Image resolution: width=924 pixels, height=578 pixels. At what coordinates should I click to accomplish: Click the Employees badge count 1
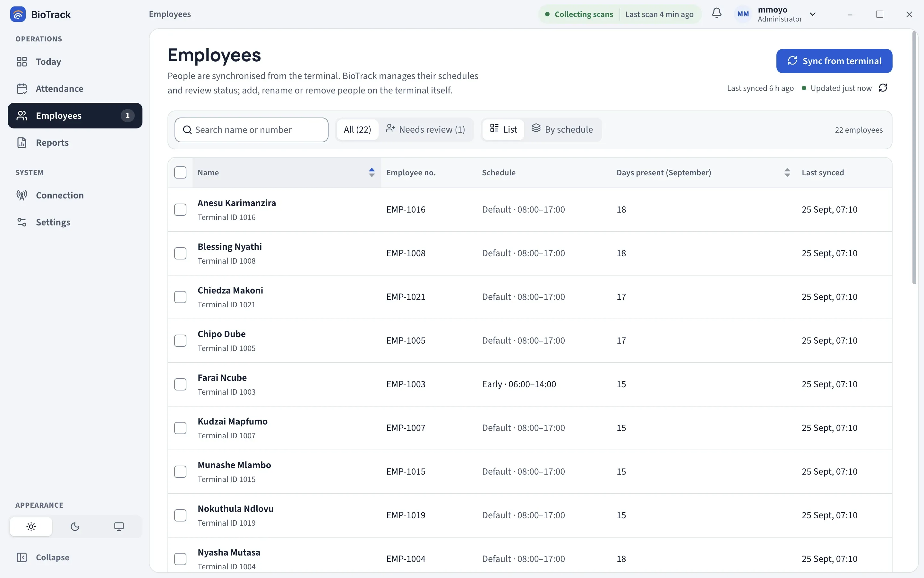127,116
